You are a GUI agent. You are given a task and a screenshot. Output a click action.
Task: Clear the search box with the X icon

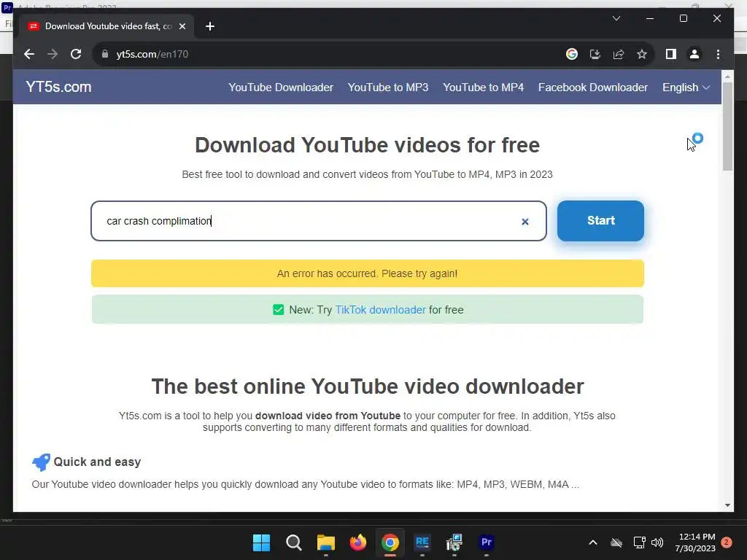coord(525,222)
